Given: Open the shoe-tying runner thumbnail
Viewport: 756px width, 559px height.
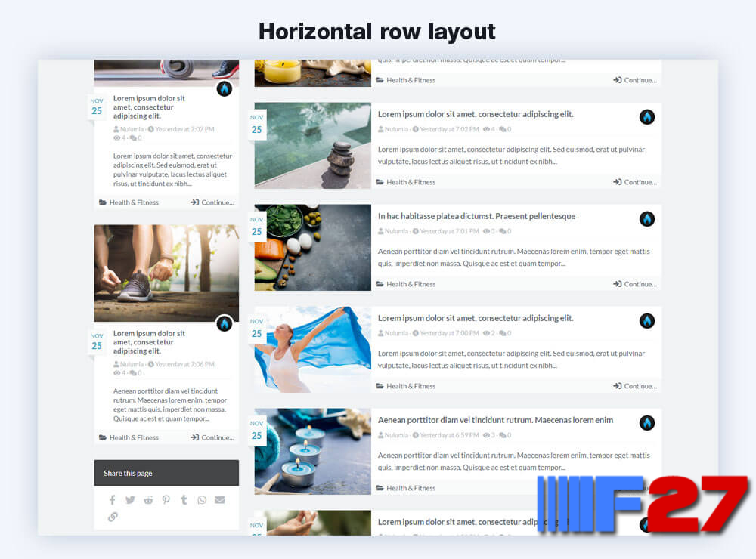Looking at the screenshot, I should (166, 273).
